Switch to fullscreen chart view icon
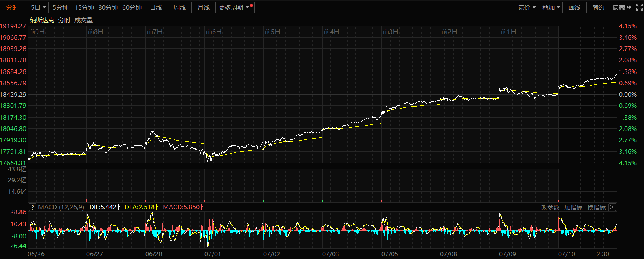This screenshot has width=644, height=259. click(639, 7)
